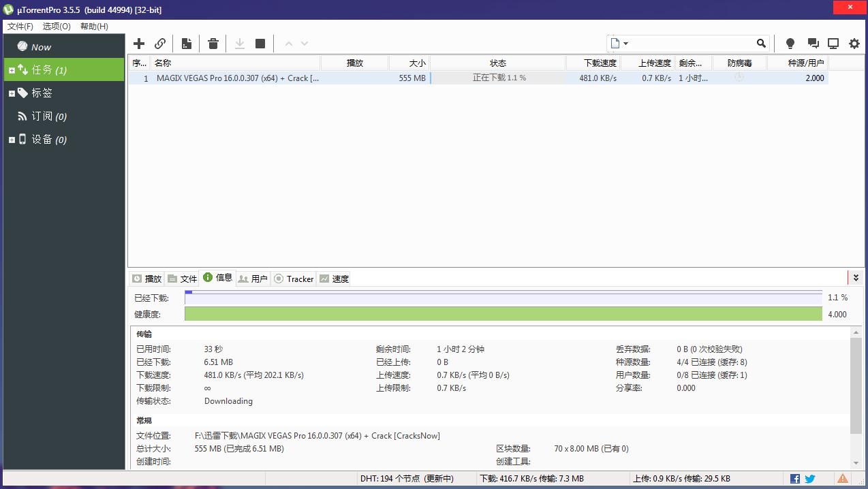This screenshot has height=489, width=868.
Task: Open the search filter dropdown arrow
Action: tap(624, 43)
